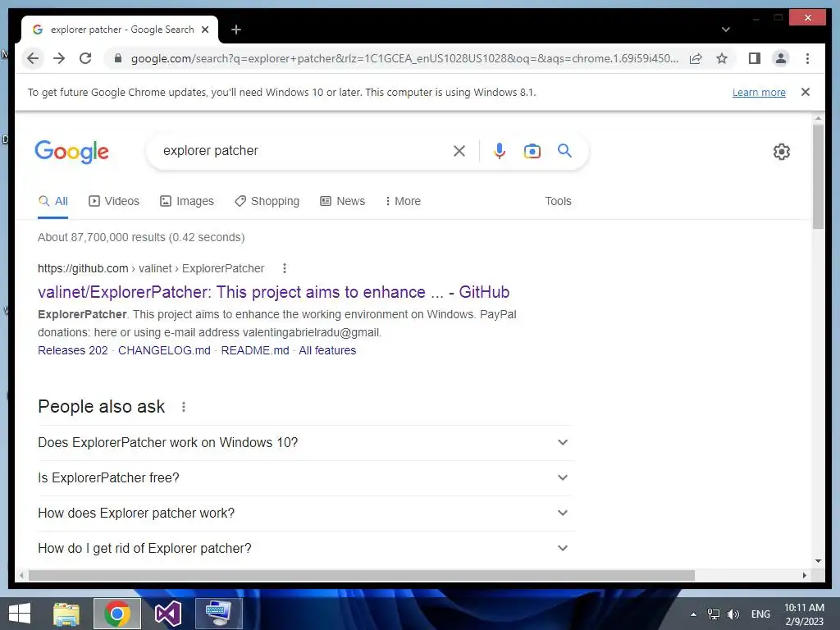
Task: Clear the search box text
Action: pyautogui.click(x=459, y=151)
